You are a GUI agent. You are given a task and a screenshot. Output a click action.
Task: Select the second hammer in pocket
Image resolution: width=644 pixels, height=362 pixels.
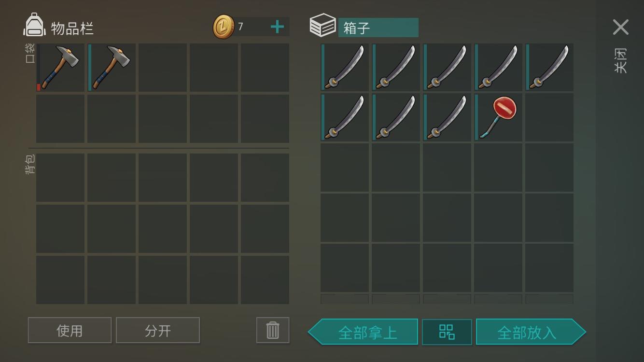(112, 68)
